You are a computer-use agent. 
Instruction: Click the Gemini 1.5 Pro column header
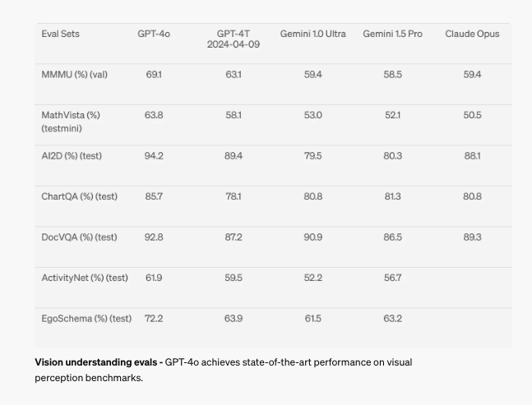[x=392, y=34]
